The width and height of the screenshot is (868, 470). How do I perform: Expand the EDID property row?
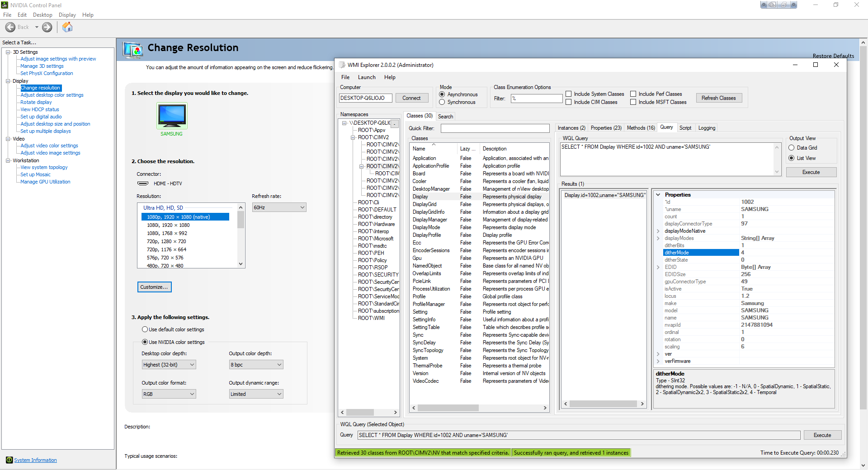pyautogui.click(x=658, y=267)
